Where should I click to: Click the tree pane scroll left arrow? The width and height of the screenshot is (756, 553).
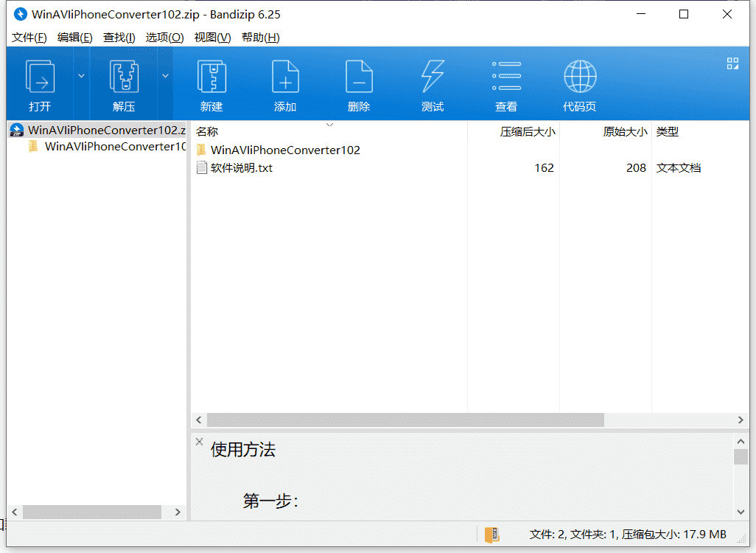15,512
